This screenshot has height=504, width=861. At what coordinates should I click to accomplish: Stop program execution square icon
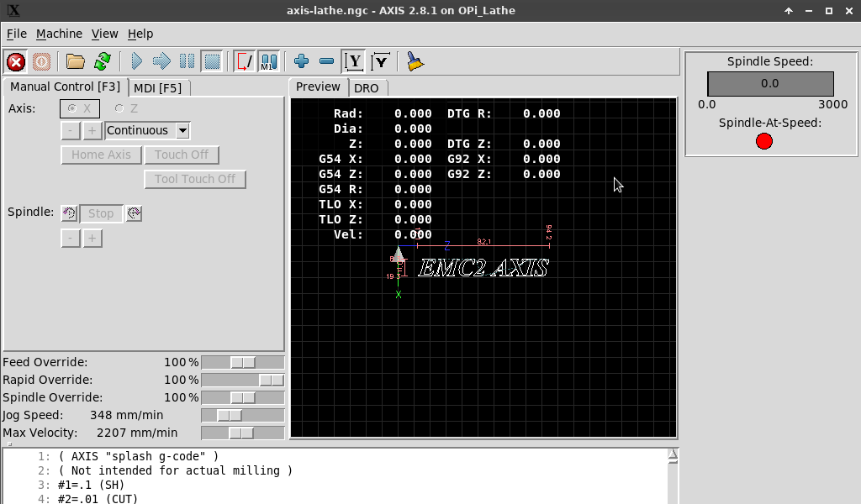(x=212, y=61)
